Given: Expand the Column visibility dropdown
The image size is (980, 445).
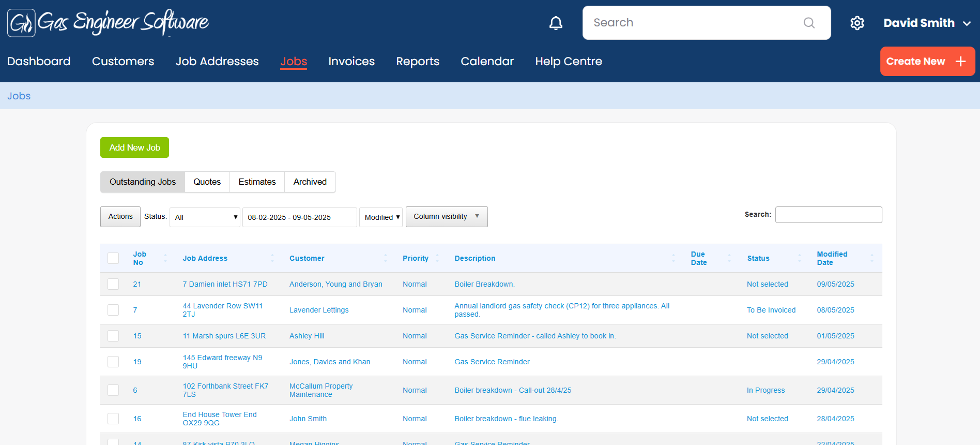Looking at the screenshot, I should [x=446, y=217].
